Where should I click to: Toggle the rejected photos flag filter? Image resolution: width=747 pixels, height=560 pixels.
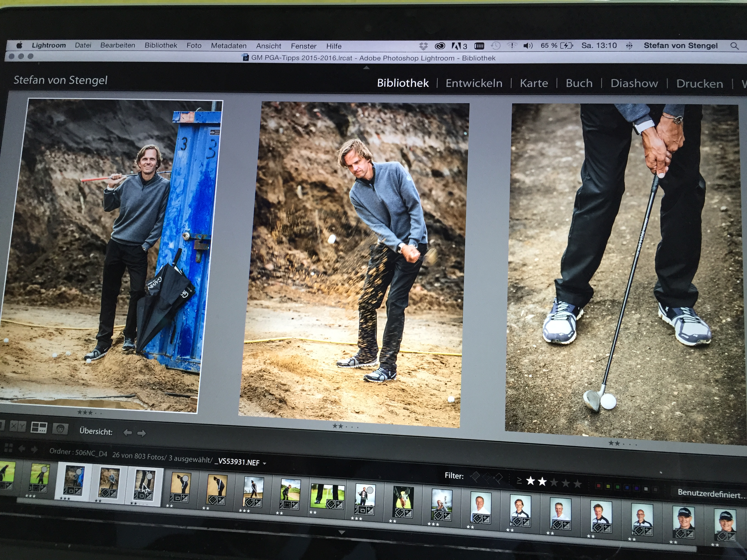498,478
